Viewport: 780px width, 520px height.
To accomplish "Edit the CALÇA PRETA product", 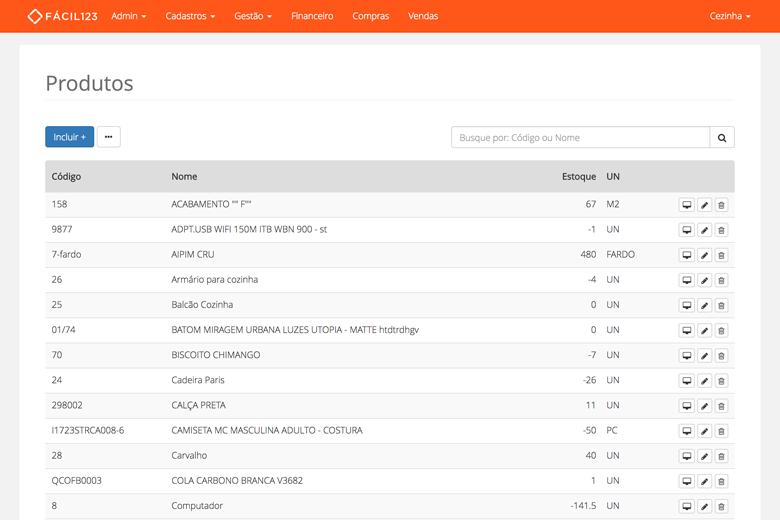I will click(x=704, y=406).
